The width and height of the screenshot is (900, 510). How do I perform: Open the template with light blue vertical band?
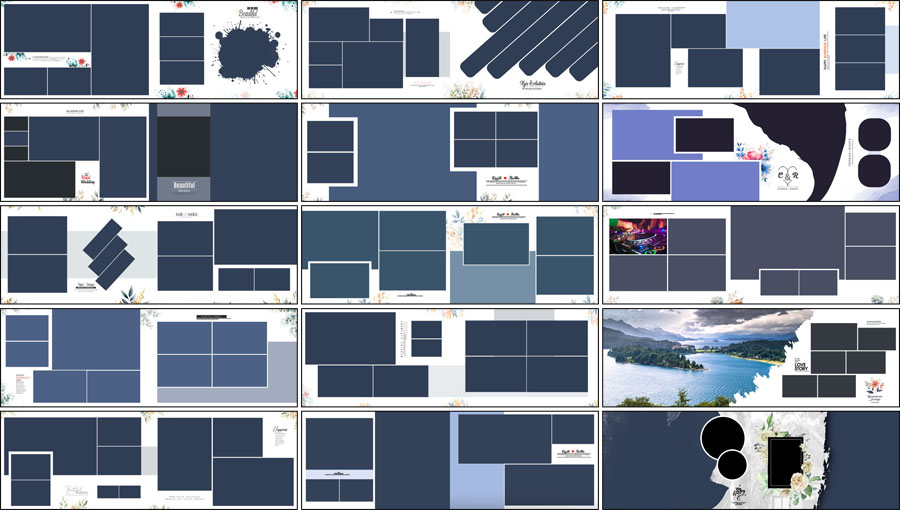(450, 460)
